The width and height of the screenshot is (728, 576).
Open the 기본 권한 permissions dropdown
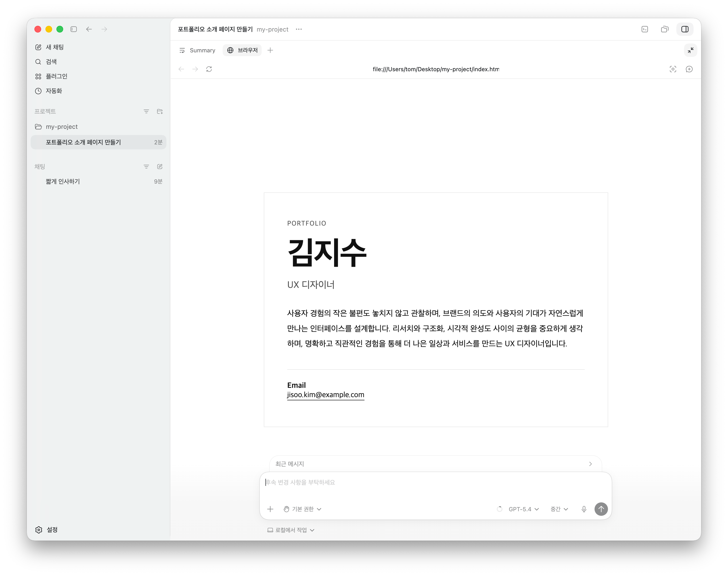point(303,509)
